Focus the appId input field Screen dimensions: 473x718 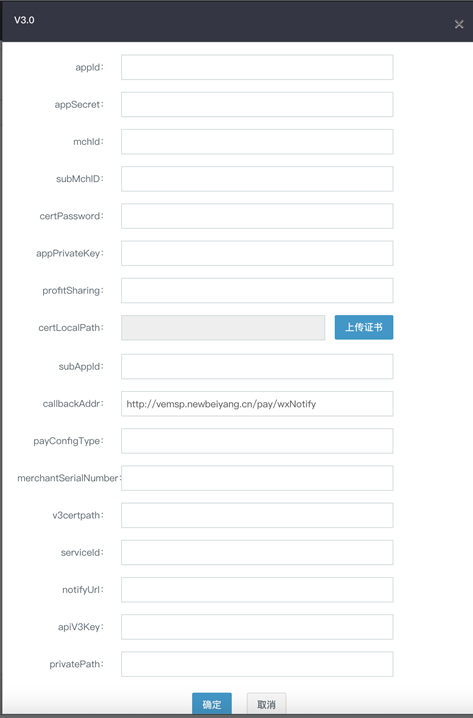click(x=257, y=67)
